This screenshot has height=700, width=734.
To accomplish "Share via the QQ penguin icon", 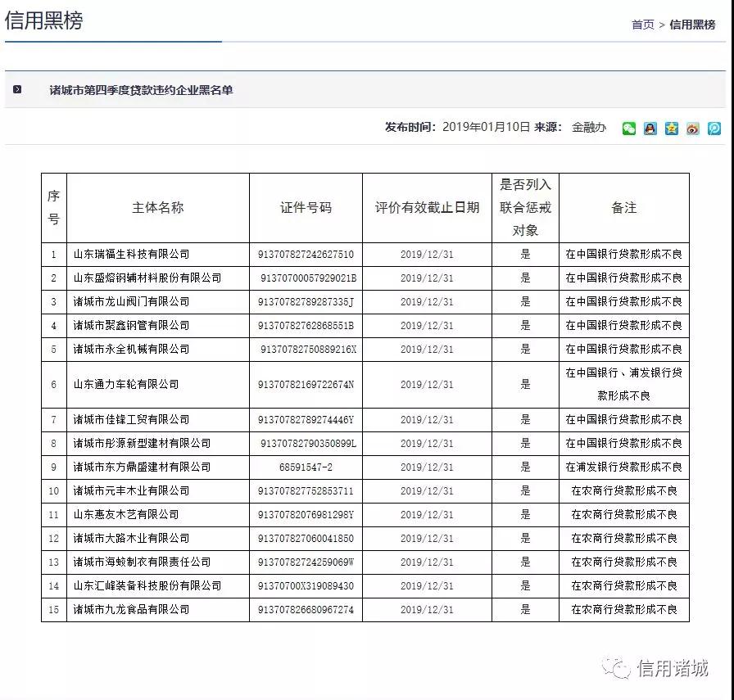I will click(x=650, y=129).
